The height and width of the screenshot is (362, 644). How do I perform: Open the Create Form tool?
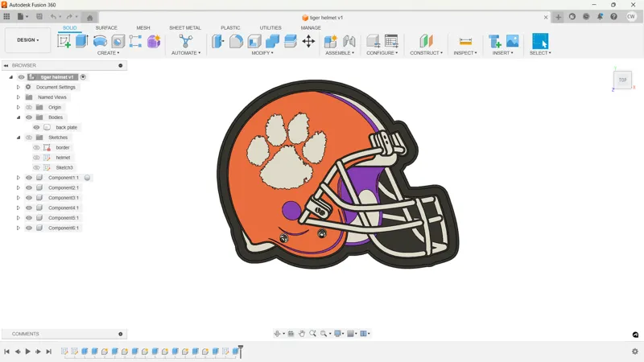[154, 41]
